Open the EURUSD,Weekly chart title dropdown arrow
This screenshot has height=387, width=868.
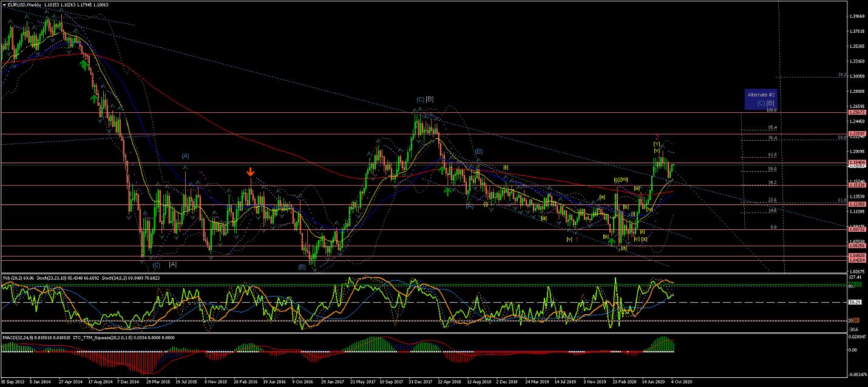click(x=5, y=5)
